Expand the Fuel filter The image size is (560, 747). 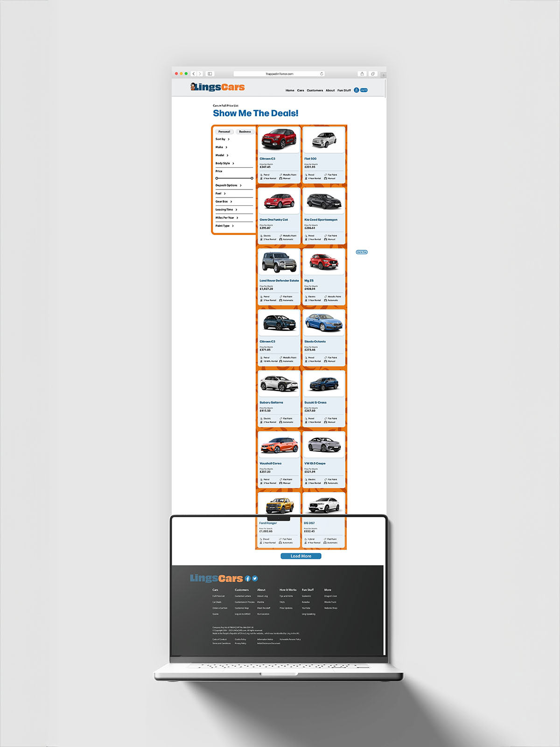[x=221, y=193]
